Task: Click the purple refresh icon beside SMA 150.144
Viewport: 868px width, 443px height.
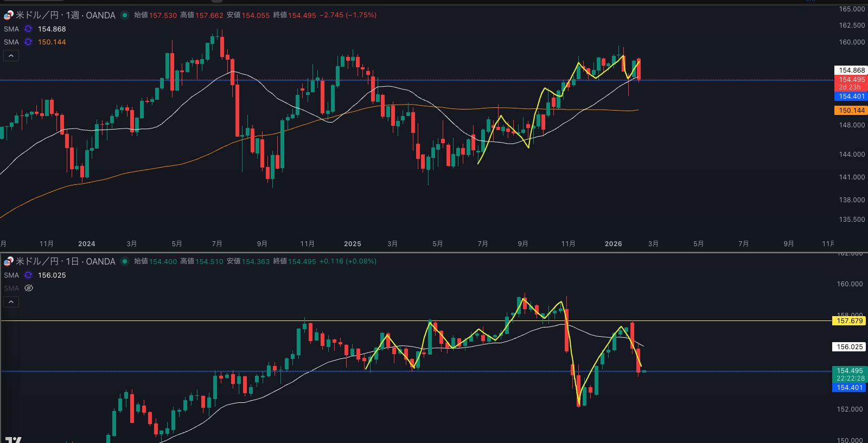Action: [28, 42]
